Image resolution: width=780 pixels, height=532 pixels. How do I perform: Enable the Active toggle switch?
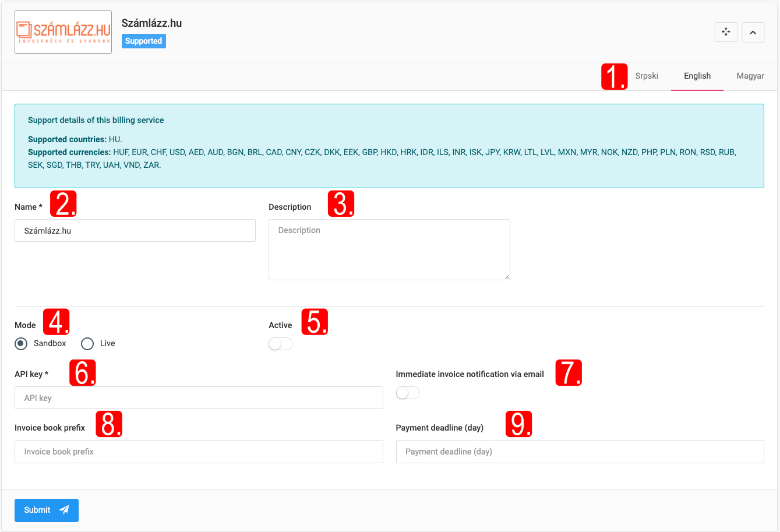coord(280,344)
